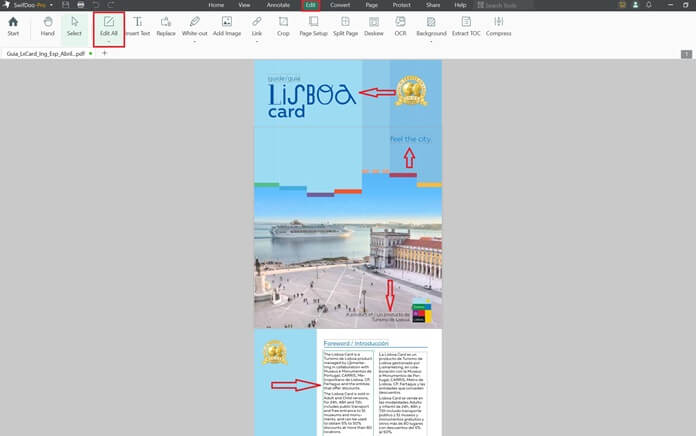
Task: Expand the White out dropdown arrow
Action: pyautogui.click(x=194, y=42)
